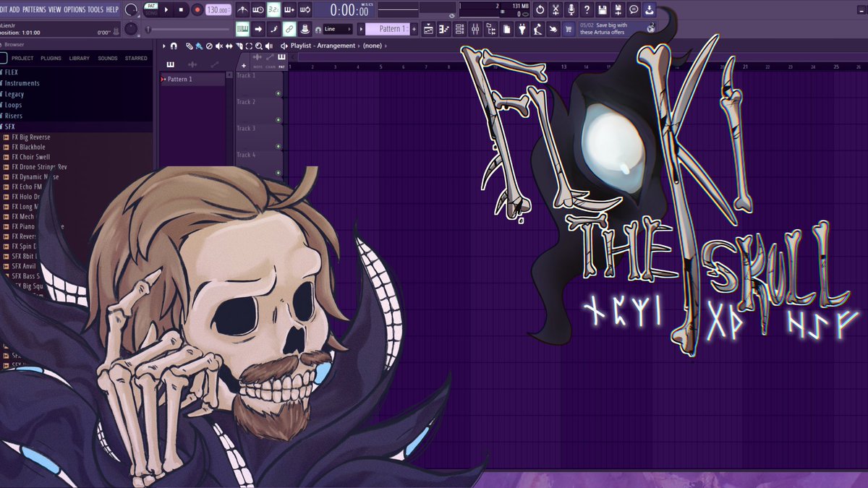
Task: Select the Zoom tool in the playlist toolbar
Action: [258, 46]
